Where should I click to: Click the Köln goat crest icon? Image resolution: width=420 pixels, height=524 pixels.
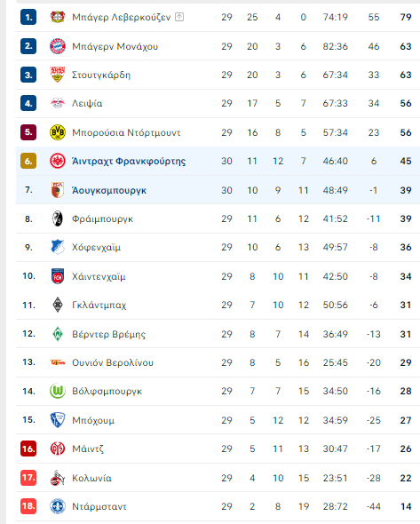(58, 478)
